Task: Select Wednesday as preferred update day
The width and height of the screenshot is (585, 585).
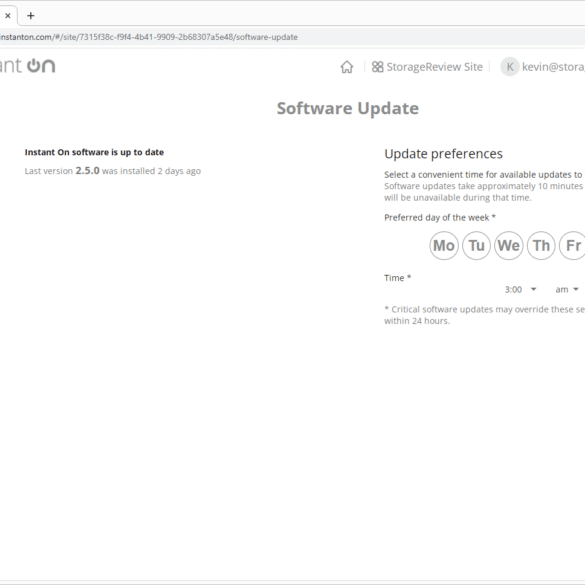Action: click(x=509, y=245)
